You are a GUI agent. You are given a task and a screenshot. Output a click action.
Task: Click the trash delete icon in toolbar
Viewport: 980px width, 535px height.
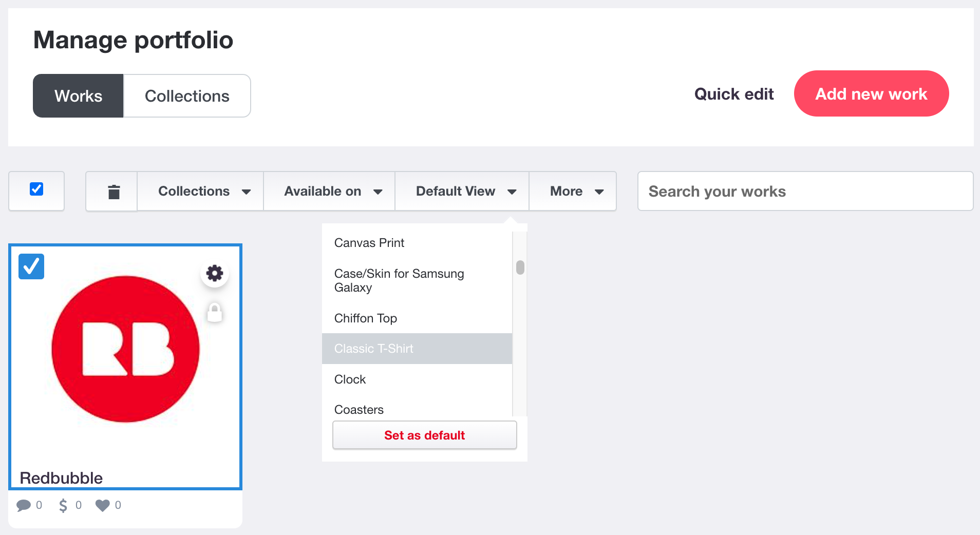coord(114,192)
